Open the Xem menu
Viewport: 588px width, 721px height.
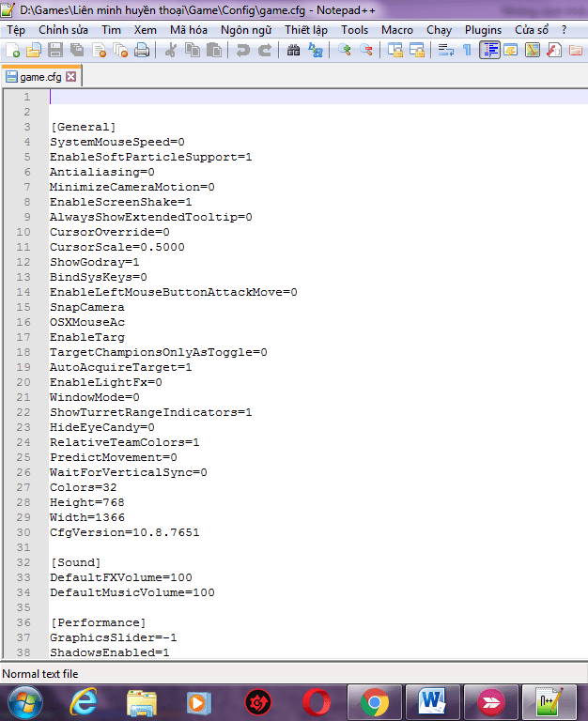146,30
